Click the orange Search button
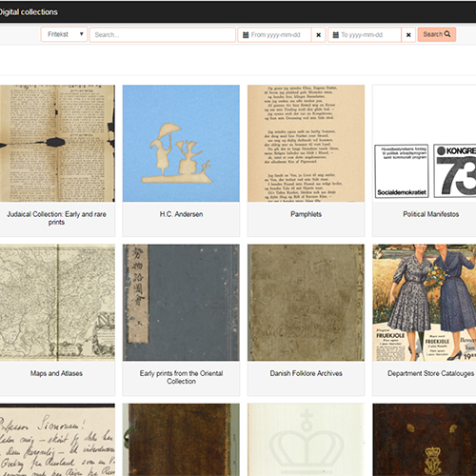476x476 pixels. click(437, 34)
